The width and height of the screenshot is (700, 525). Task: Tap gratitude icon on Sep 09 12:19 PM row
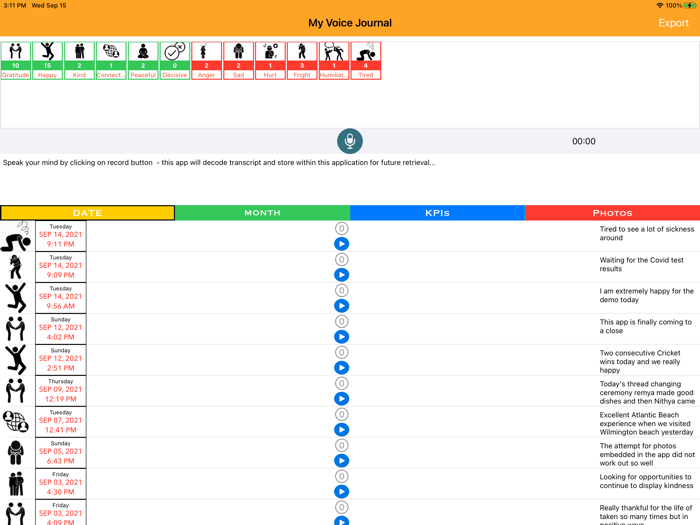[16, 391]
